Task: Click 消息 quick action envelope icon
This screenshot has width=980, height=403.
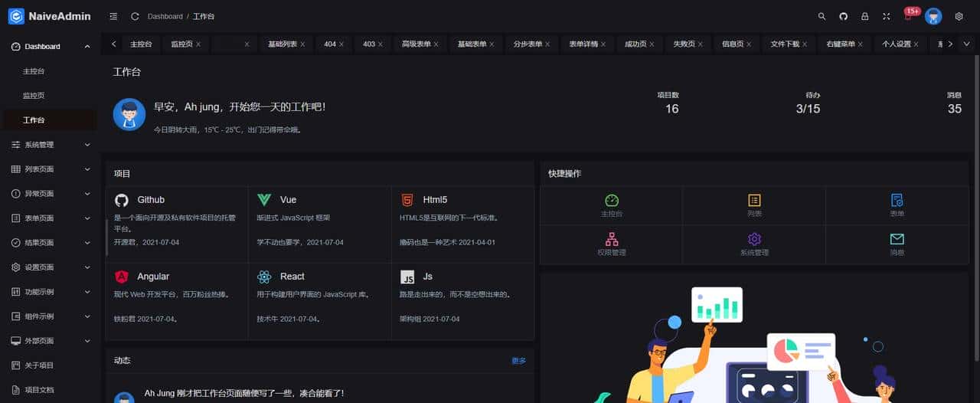Action: coord(897,238)
